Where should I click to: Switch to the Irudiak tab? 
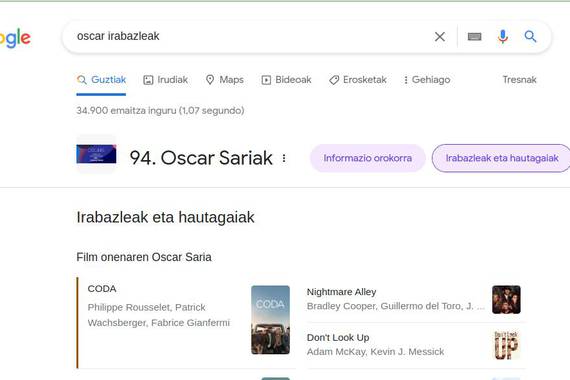[x=165, y=80]
